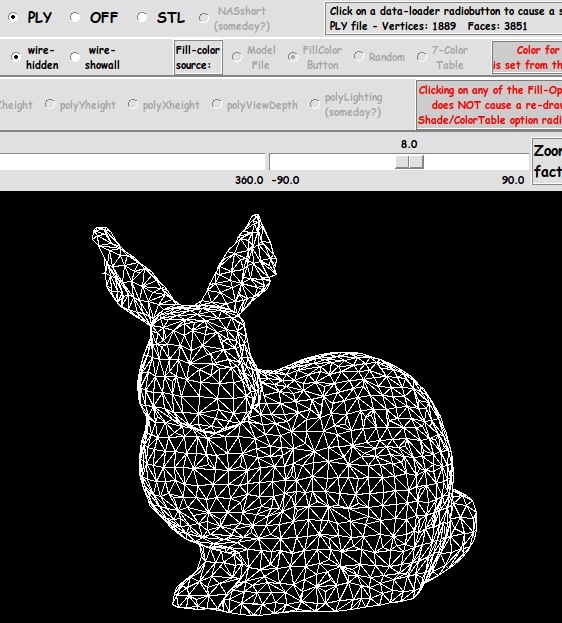Click the 90.0 slider maximum label
The width and height of the screenshot is (562, 623).
click(513, 180)
